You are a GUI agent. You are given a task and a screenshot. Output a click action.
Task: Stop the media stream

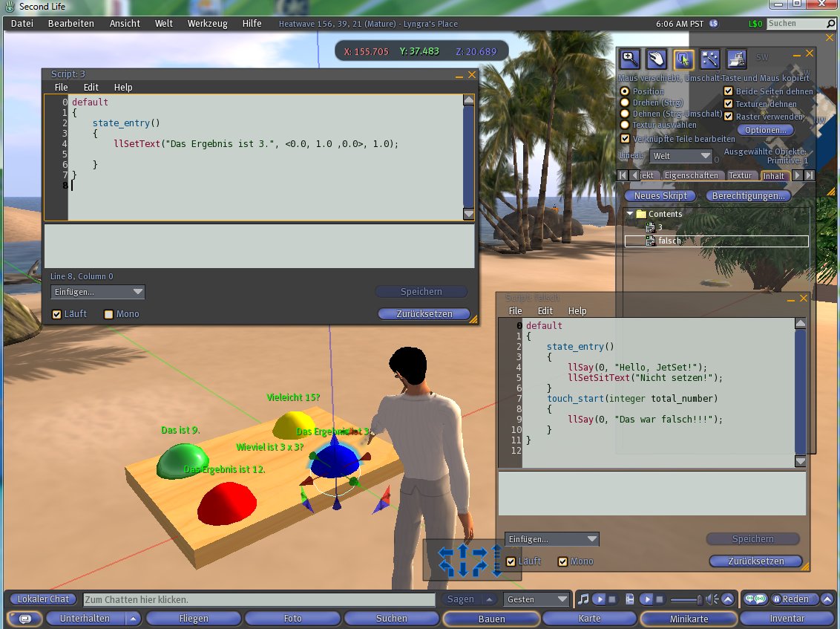point(660,599)
